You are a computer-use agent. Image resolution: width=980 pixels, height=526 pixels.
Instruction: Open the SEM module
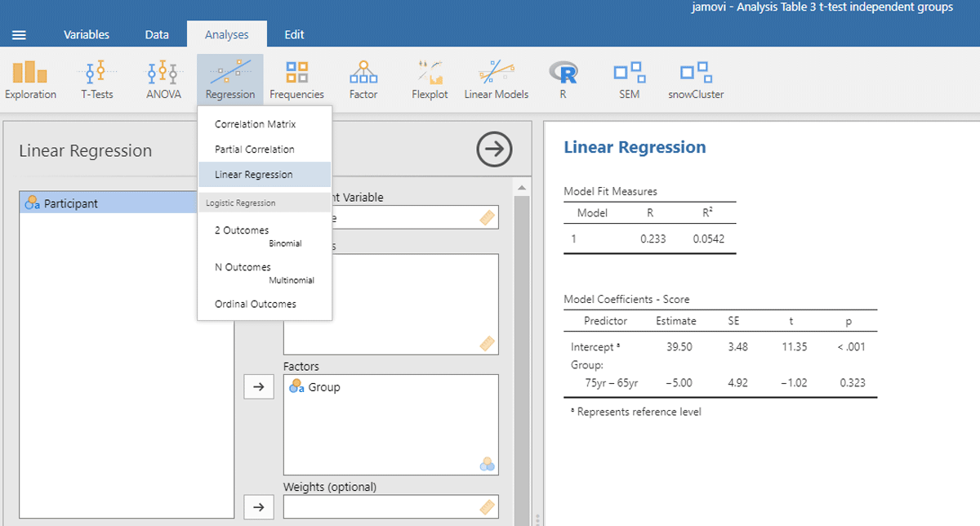[x=629, y=80]
